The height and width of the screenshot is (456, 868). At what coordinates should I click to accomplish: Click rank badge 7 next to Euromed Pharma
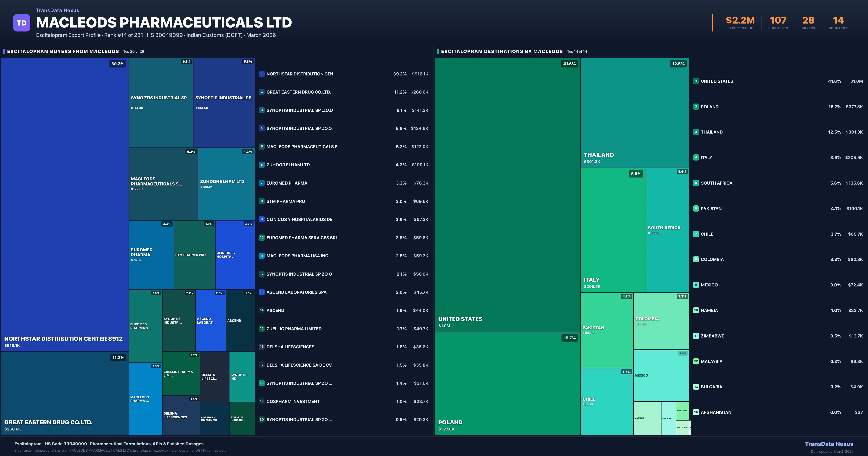(x=261, y=183)
